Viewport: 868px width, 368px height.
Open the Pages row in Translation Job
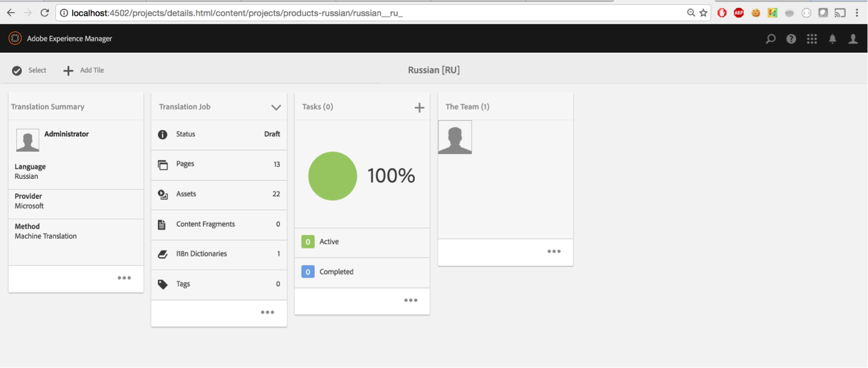click(x=219, y=164)
